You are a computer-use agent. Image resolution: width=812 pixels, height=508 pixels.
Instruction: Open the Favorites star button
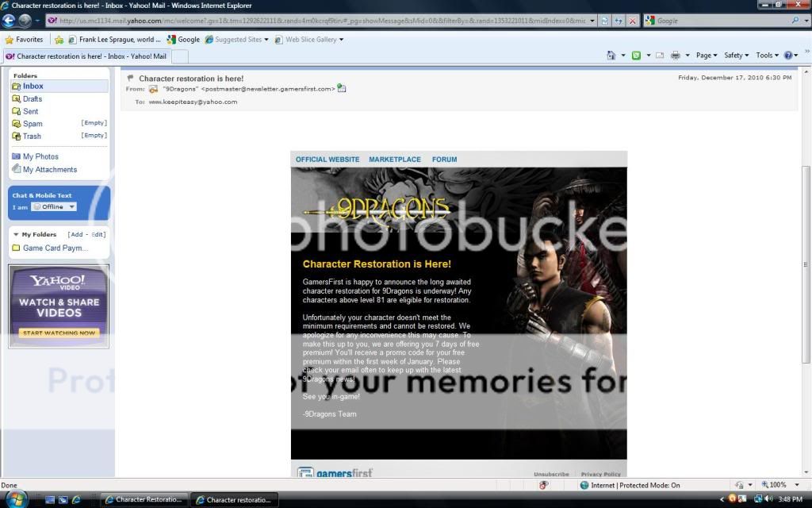24,40
